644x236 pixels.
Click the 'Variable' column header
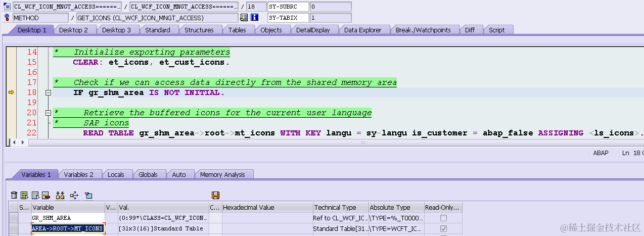(x=68, y=207)
